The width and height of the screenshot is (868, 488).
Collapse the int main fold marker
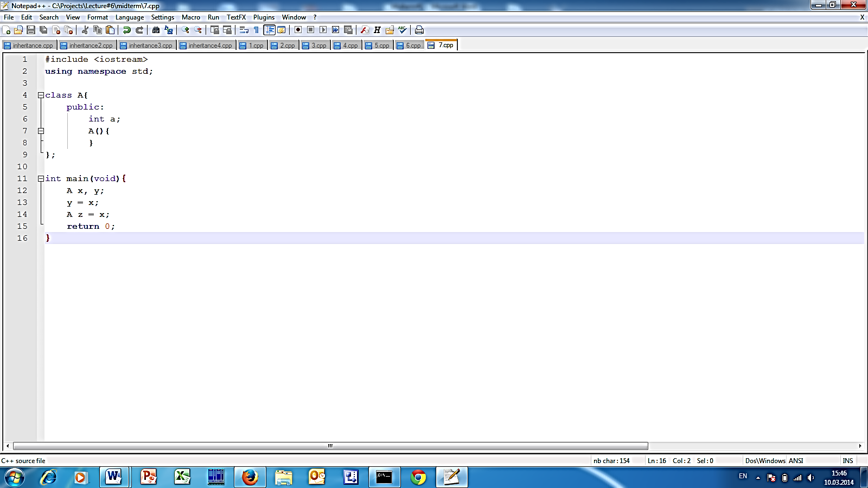[41, 178]
